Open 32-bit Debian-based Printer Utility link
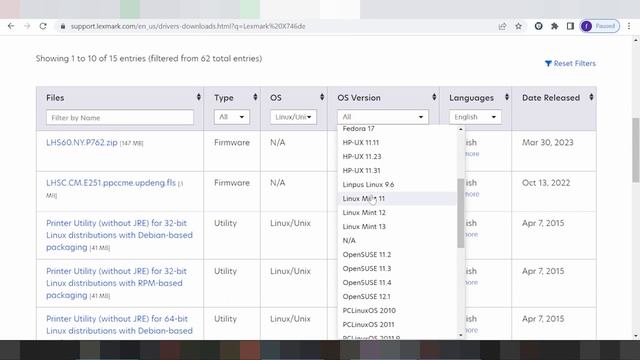Viewport: 640px width, 360px height. [x=119, y=235]
